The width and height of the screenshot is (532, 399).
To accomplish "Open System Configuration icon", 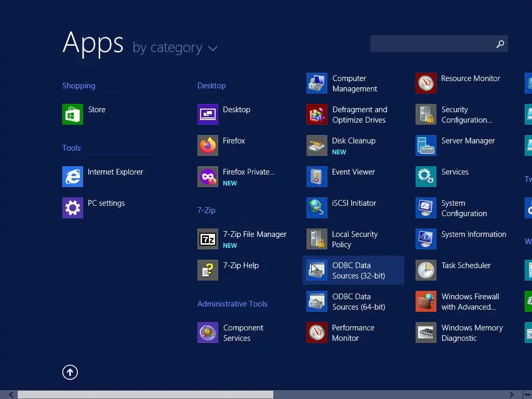I will [x=426, y=208].
